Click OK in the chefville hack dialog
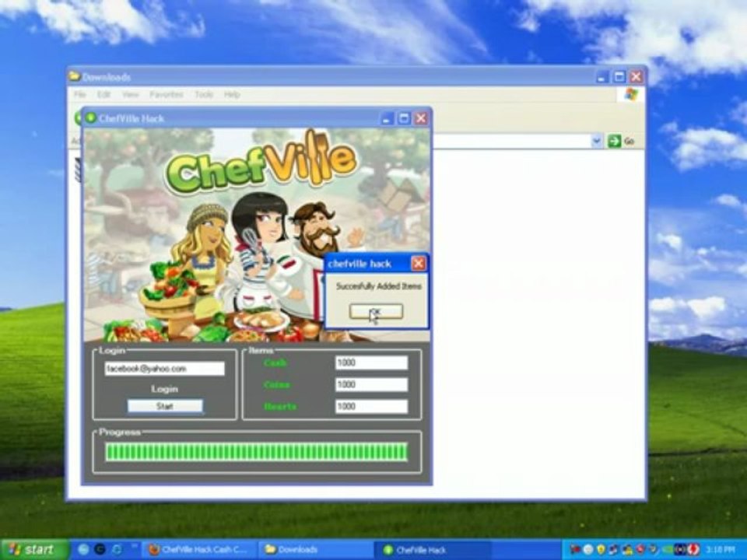The width and height of the screenshot is (747, 560). coord(376,311)
